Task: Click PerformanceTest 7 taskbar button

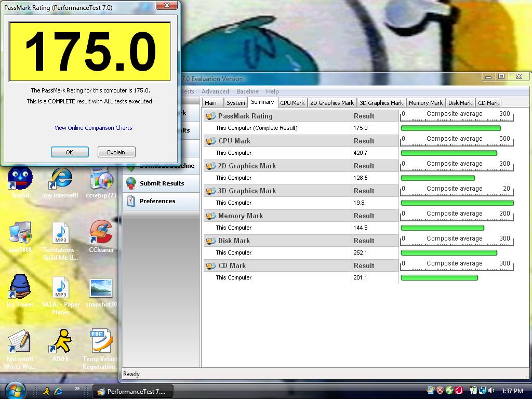Action: [133, 391]
